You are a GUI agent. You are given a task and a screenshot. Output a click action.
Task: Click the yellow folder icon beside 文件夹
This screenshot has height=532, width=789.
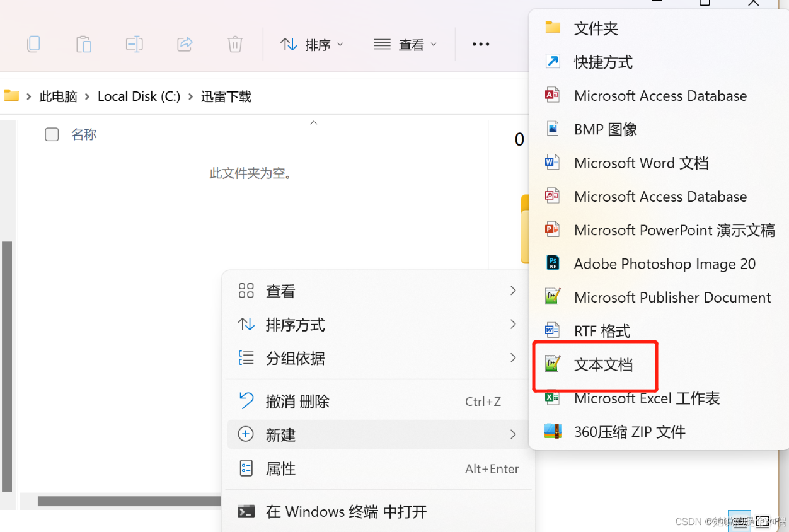553,28
